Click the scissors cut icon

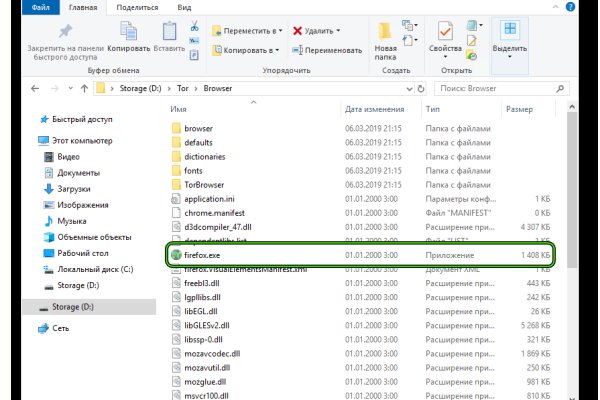point(193,25)
